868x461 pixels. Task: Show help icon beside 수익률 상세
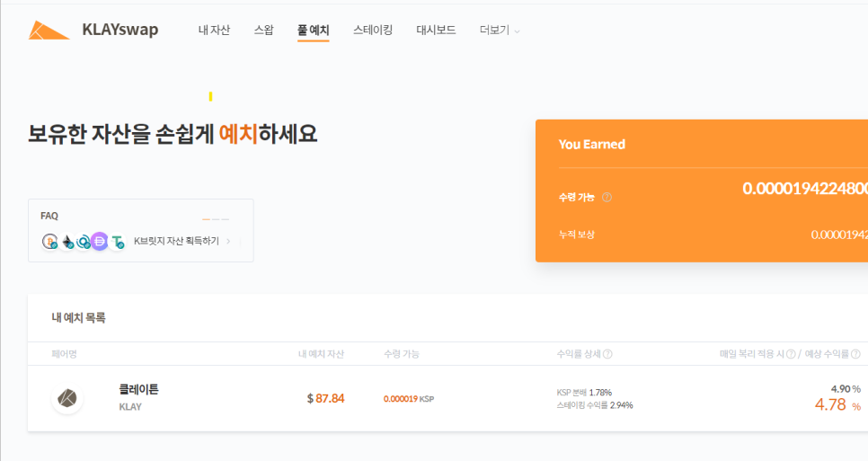coord(607,354)
